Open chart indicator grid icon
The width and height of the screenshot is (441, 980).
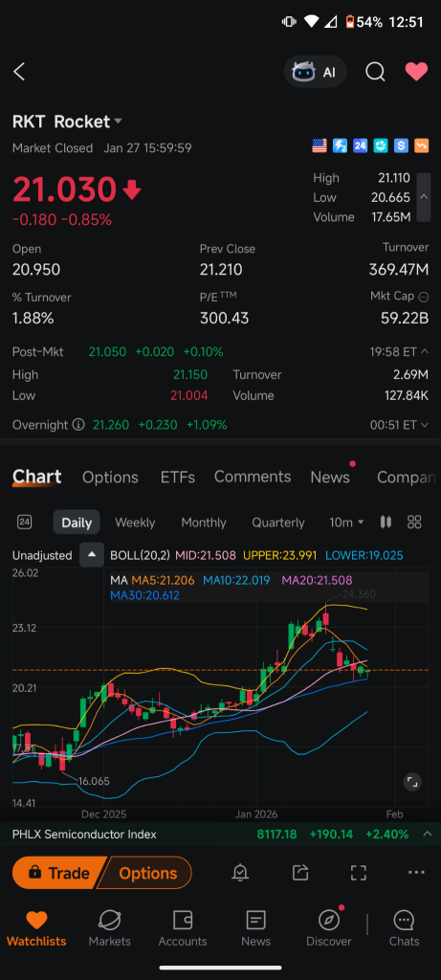[414, 522]
